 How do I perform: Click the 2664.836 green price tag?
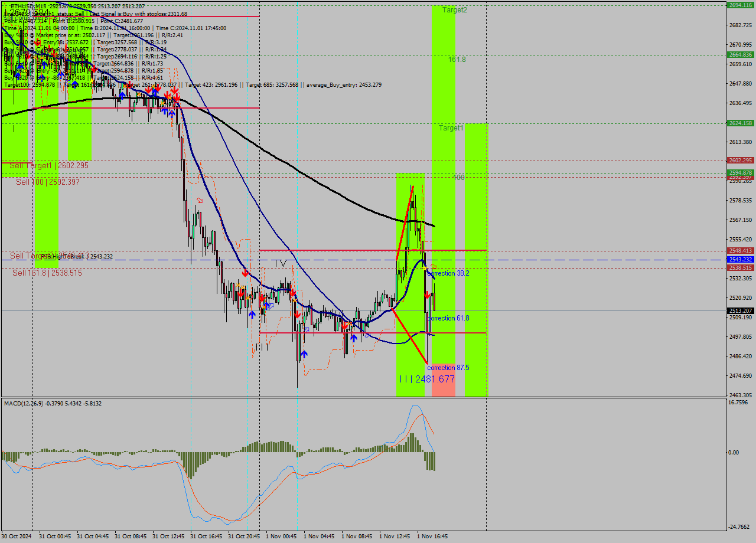[x=740, y=55]
